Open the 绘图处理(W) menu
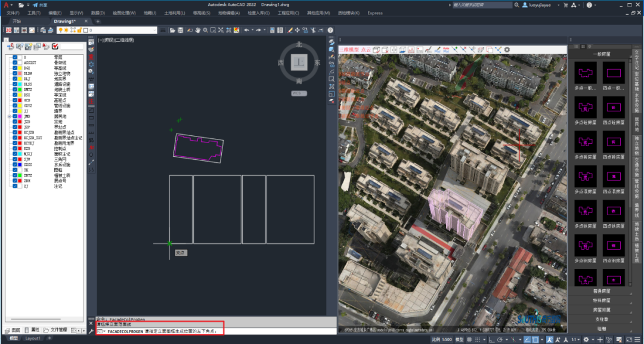 124,13
